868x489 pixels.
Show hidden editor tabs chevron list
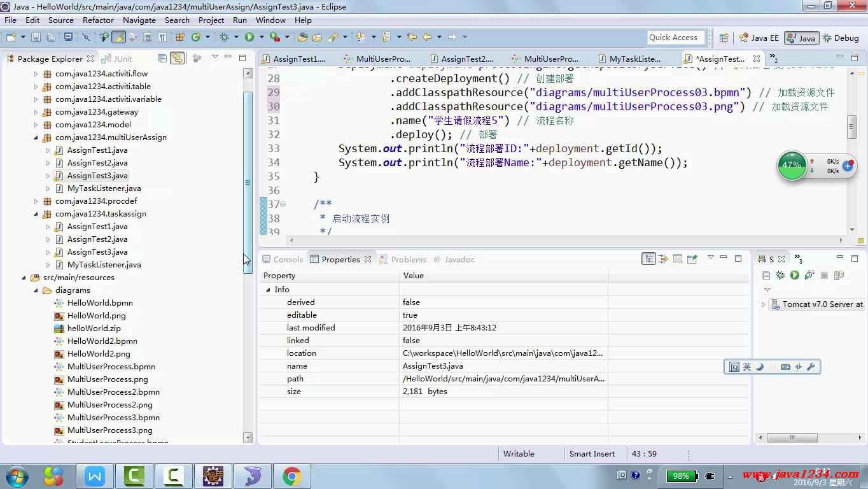coord(773,59)
